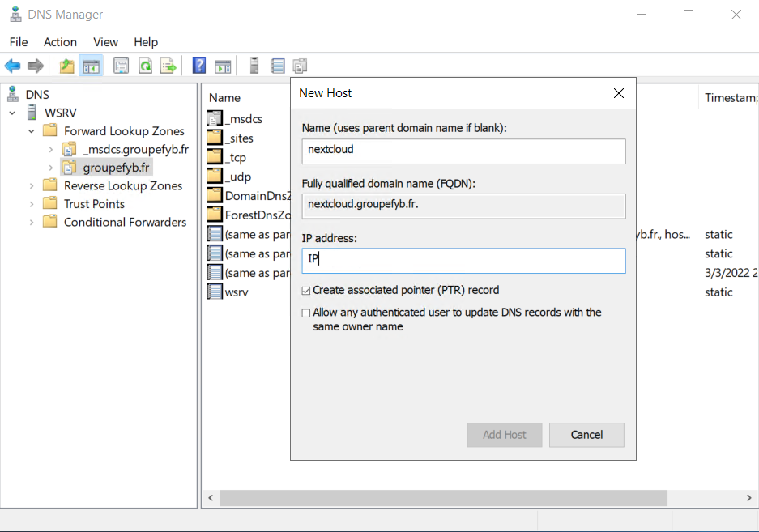Click the Back navigation arrow
This screenshot has height=532, width=759.
12,66
